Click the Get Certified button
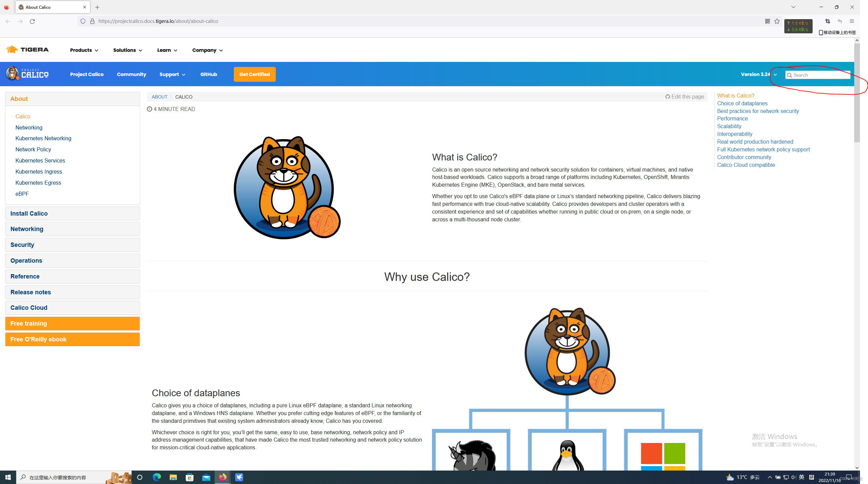The height and width of the screenshot is (484, 868). 254,74
